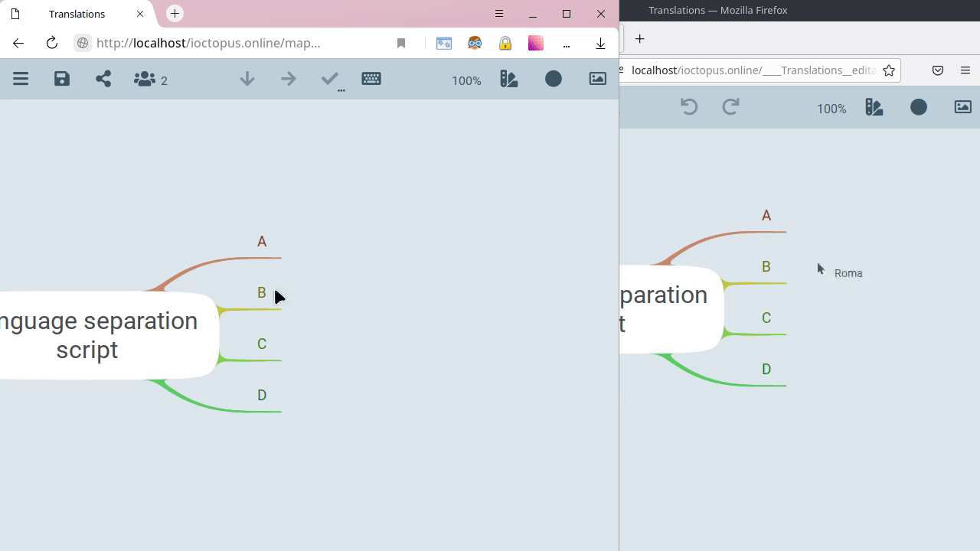980x551 pixels.
Task: Click the browser back arrow
Action: pyautogui.click(x=18, y=43)
